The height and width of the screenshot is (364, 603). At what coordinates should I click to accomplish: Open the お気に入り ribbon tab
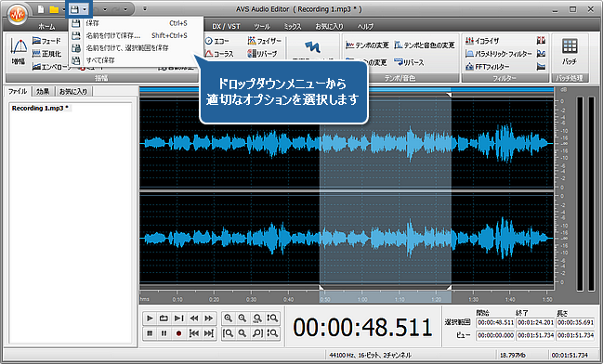pos(329,26)
